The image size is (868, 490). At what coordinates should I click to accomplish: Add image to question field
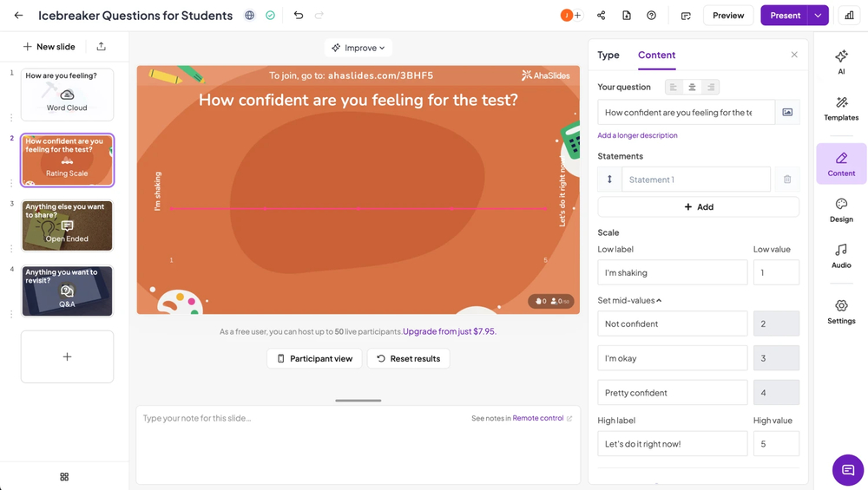point(787,112)
